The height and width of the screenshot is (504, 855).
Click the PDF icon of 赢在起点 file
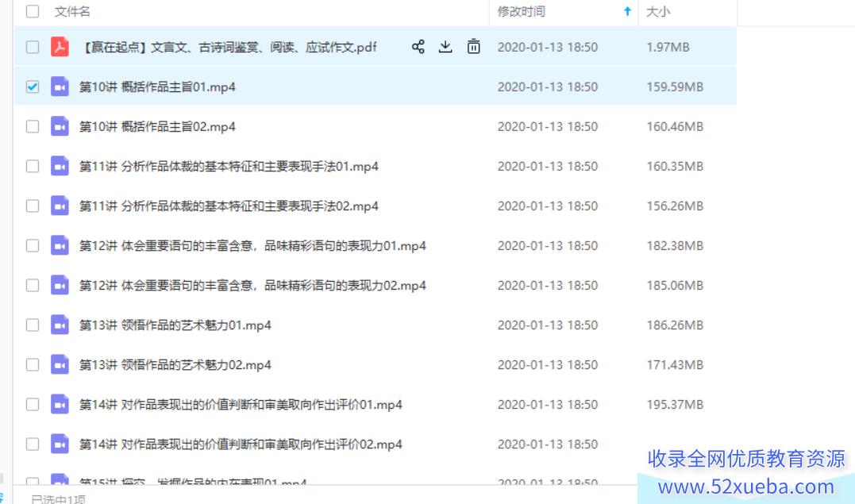click(60, 47)
